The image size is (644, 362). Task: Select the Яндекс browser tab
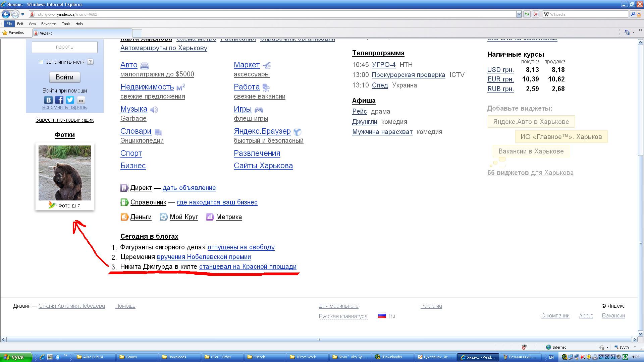tap(82, 33)
